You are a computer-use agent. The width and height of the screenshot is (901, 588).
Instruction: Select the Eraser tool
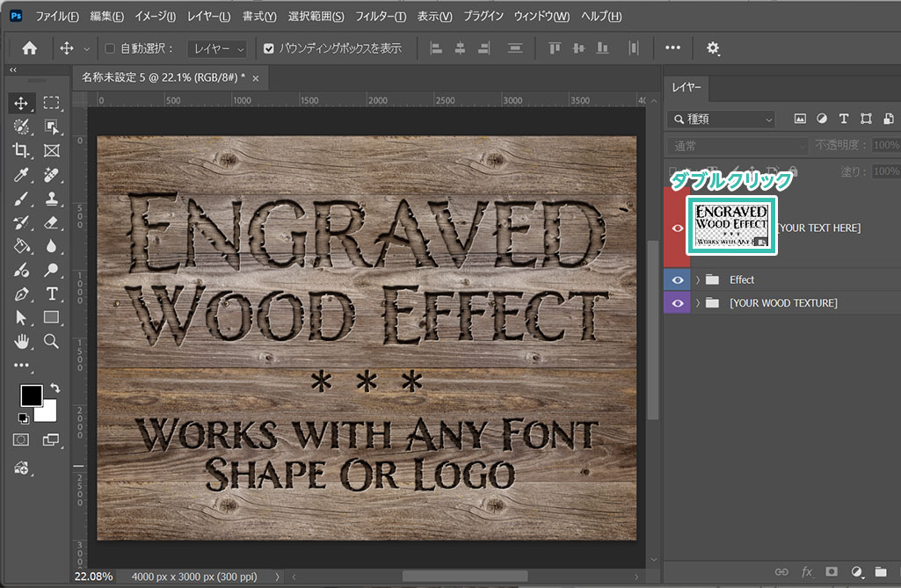[x=52, y=221]
